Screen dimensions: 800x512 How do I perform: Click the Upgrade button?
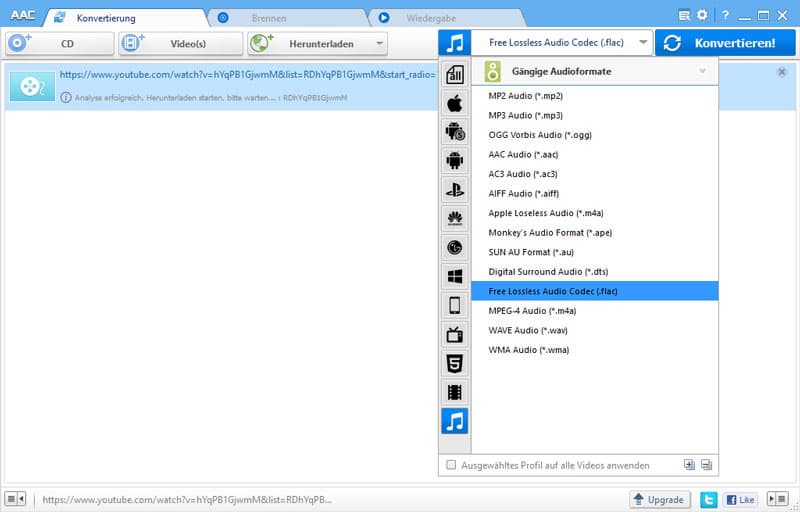(659, 499)
